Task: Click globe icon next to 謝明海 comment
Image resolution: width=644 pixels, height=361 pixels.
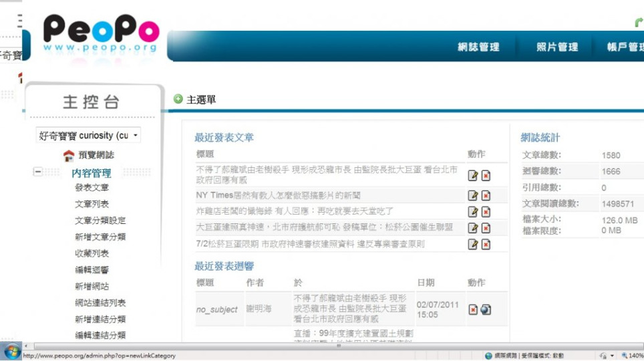Action: pos(486,310)
